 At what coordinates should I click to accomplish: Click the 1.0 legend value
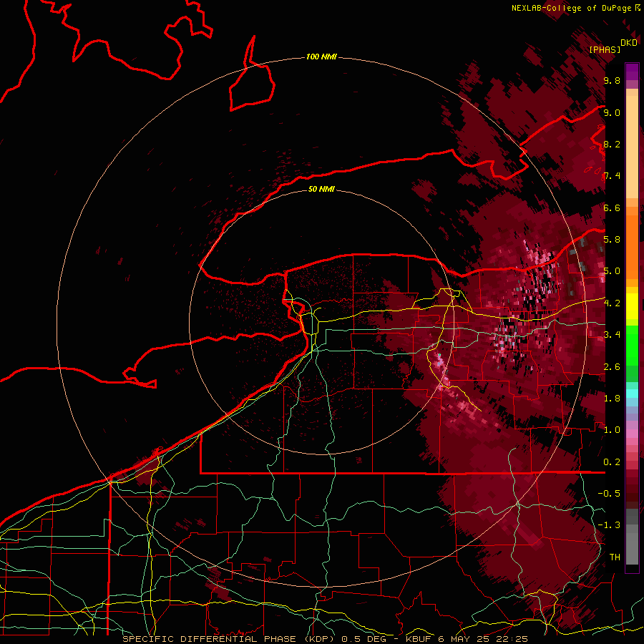point(612,429)
